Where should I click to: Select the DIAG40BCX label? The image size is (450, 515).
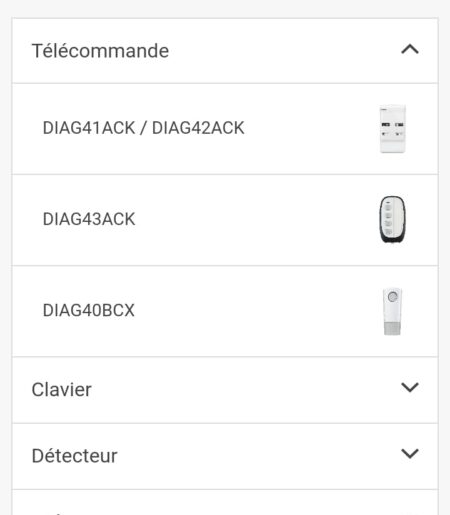(x=89, y=310)
